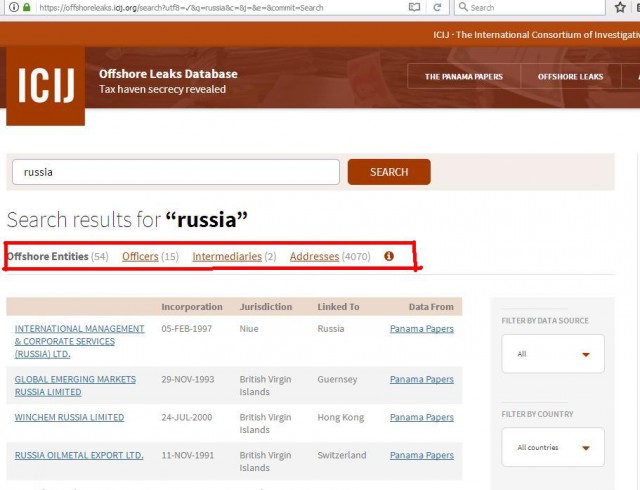This screenshot has width=640, height=490.
Task: Open The Panama Papers menu item
Action: click(x=464, y=77)
